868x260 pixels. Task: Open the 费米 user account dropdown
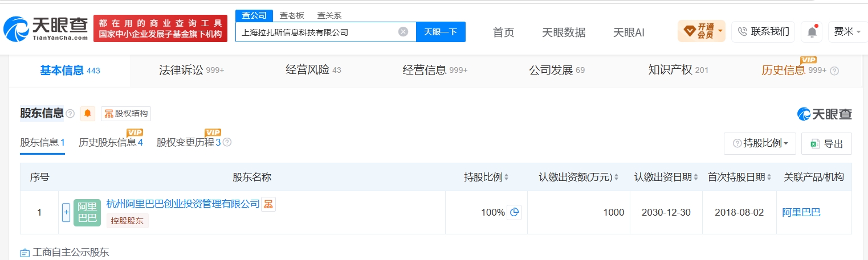(x=847, y=32)
